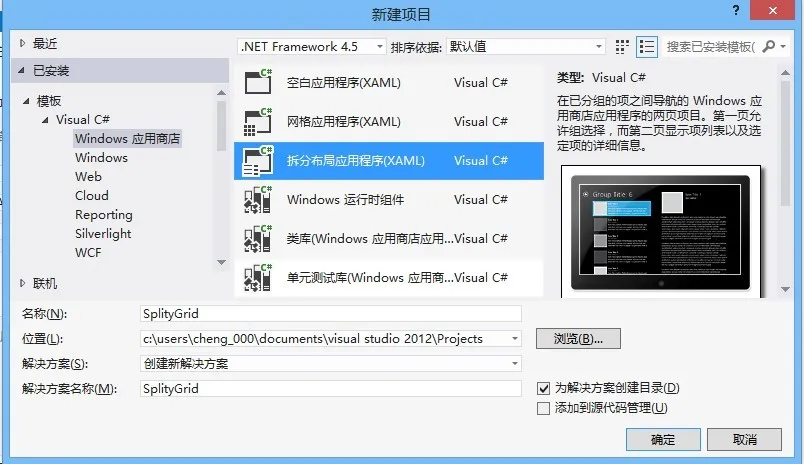Image resolution: width=804 pixels, height=464 pixels.
Task: Click the 单元测试库 template icon
Action: 258,277
